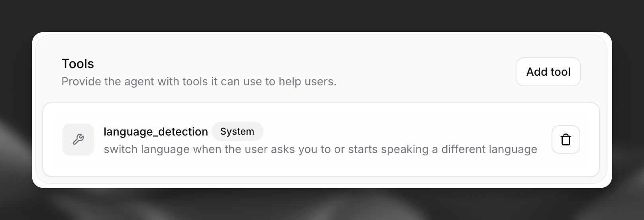Select the language_detection tool name
Screen dimensions: 644x220
tap(155, 132)
